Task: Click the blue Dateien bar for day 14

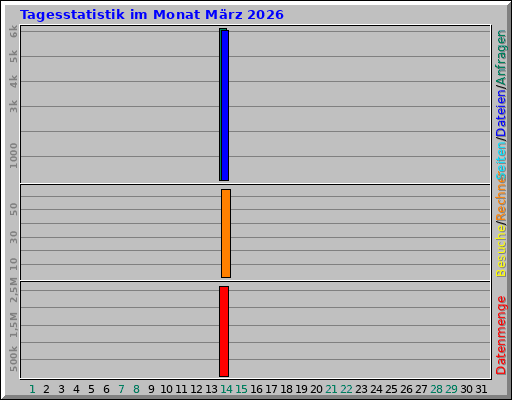Action: [225, 105]
